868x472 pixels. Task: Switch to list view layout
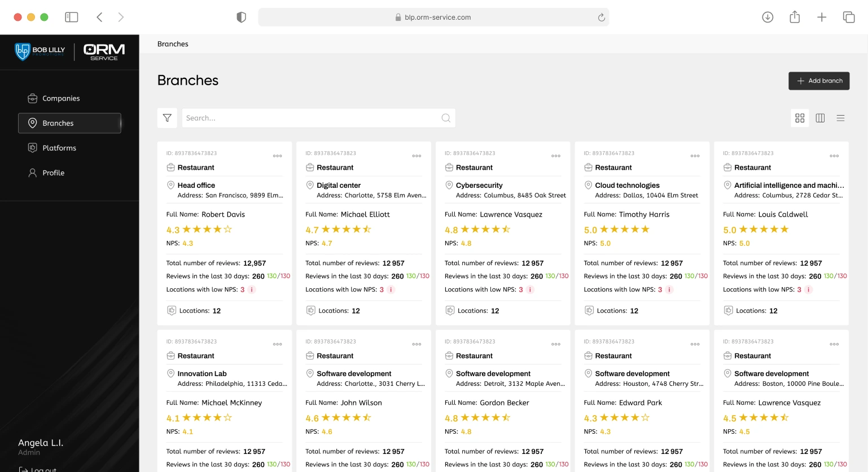[x=840, y=118]
